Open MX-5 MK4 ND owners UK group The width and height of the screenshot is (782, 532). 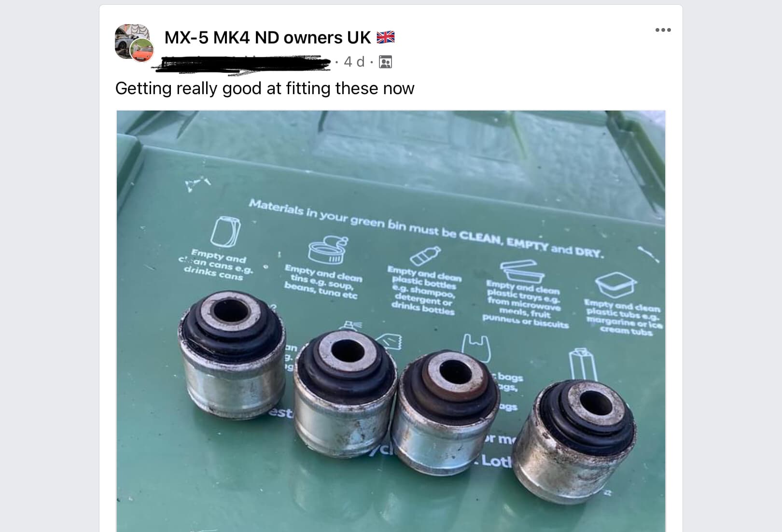[267, 37]
